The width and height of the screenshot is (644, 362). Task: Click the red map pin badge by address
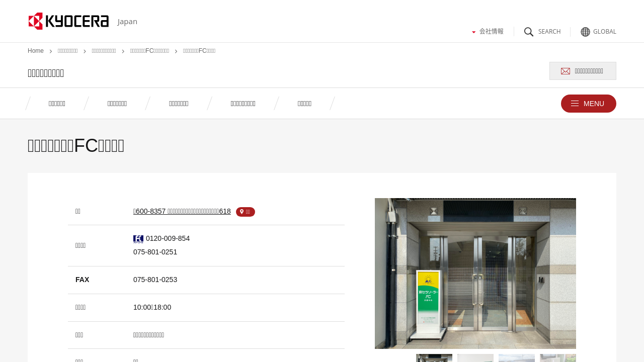pos(246,212)
